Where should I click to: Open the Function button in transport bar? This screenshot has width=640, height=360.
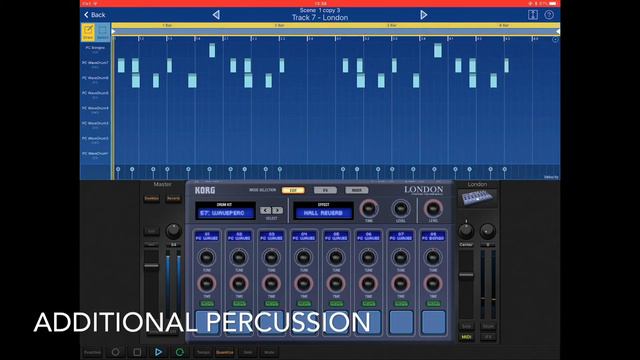92,352
